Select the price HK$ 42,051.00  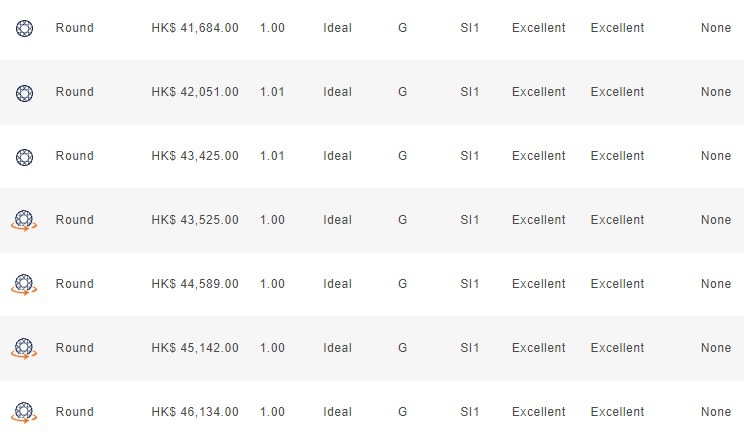pyautogui.click(x=195, y=92)
